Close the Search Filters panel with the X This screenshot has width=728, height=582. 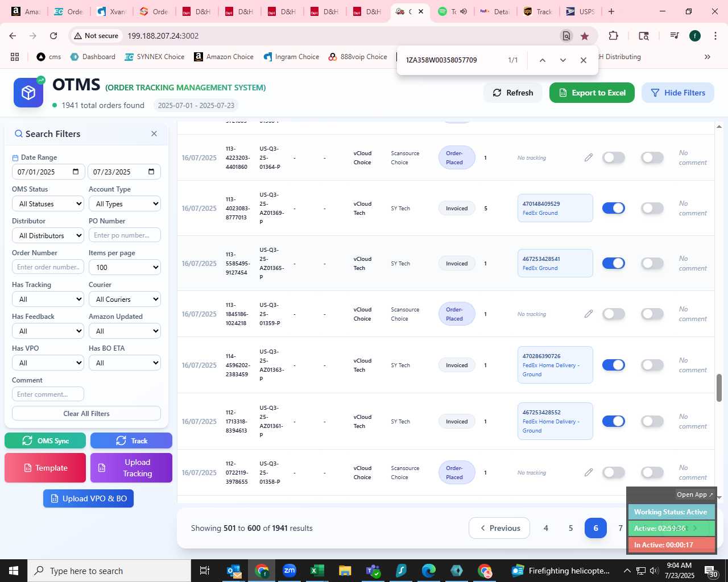tap(154, 134)
